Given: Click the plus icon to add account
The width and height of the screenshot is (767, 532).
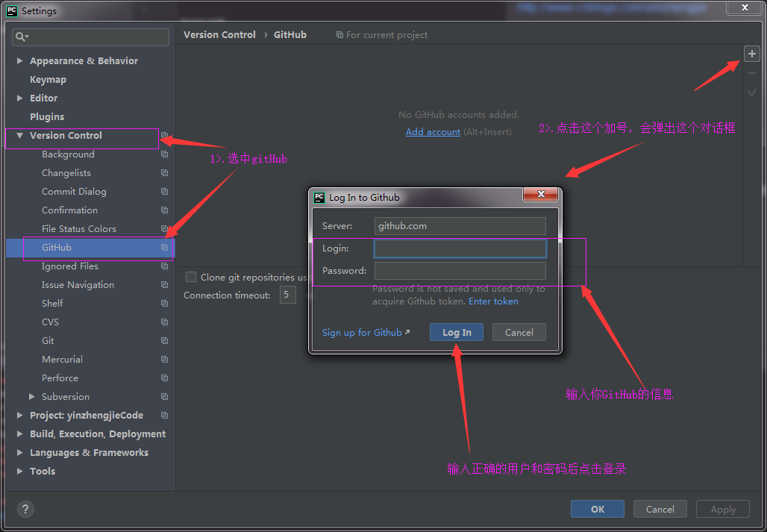Looking at the screenshot, I should pos(752,54).
